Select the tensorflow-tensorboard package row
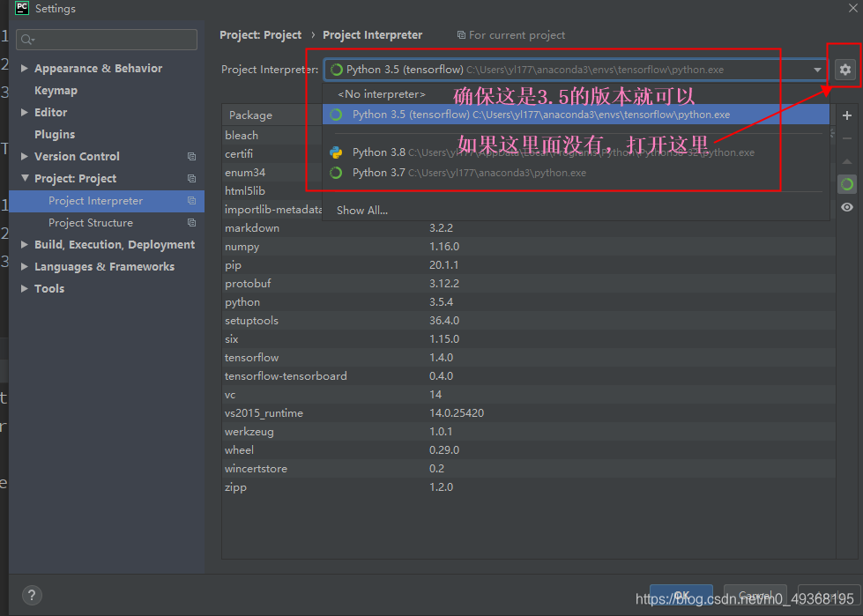Image resolution: width=863 pixels, height=616 pixels. (x=529, y=376)
